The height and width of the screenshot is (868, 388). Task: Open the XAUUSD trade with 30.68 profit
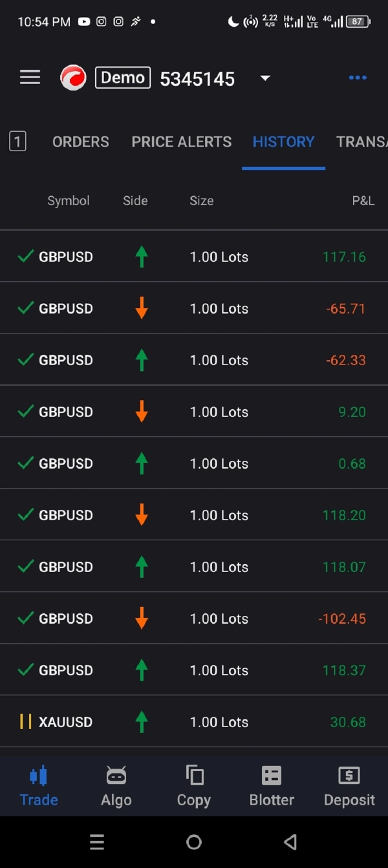[194, 722]
